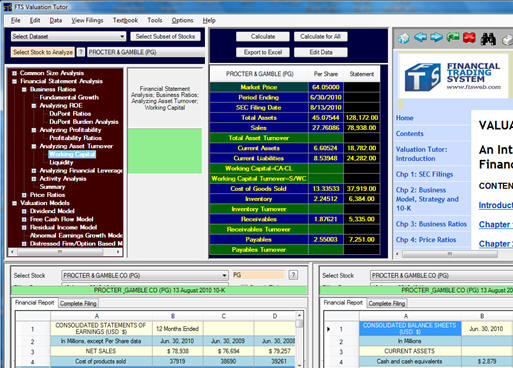
Task: Click the green refresh icon
Action: pyautogui.click(x=453, y=38)
